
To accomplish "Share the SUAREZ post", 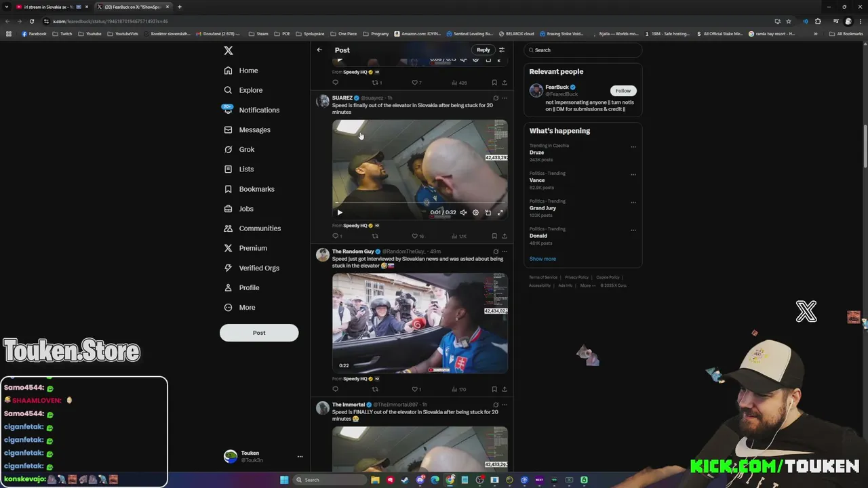I will (504, 236).
